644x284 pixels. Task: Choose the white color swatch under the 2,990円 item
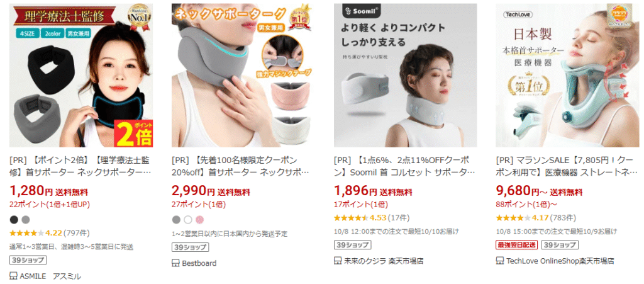[188, 219]
